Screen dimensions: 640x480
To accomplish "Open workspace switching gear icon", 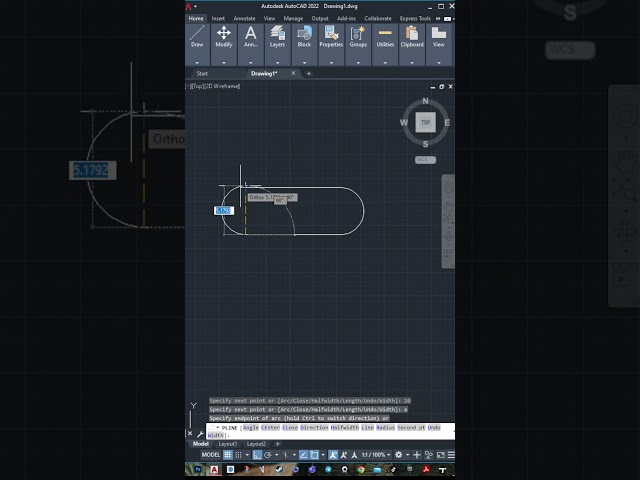I will [x=399, y=455].
